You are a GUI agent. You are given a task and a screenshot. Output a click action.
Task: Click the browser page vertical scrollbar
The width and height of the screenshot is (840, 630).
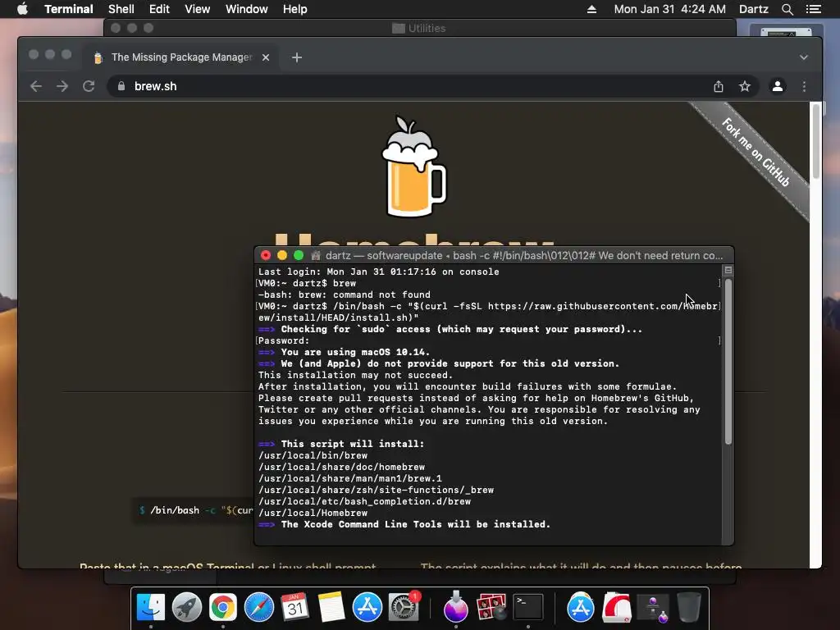pyautogui.click(x=815, y=140)
